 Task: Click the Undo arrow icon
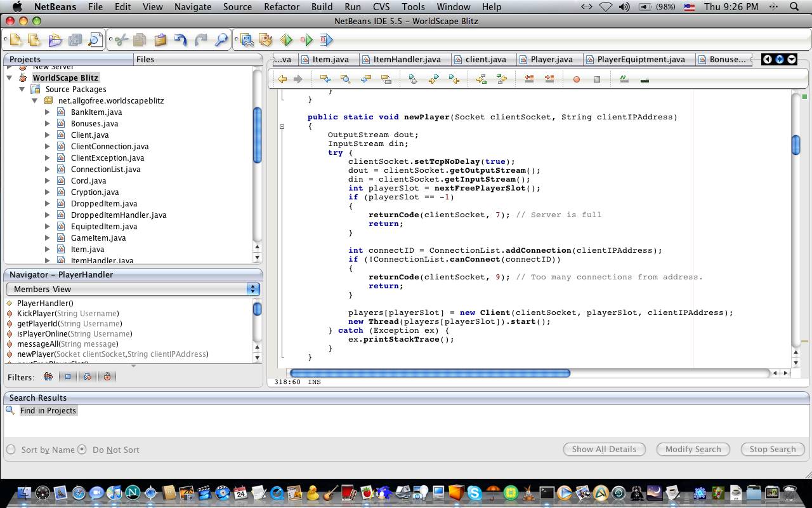click(180, 40)
